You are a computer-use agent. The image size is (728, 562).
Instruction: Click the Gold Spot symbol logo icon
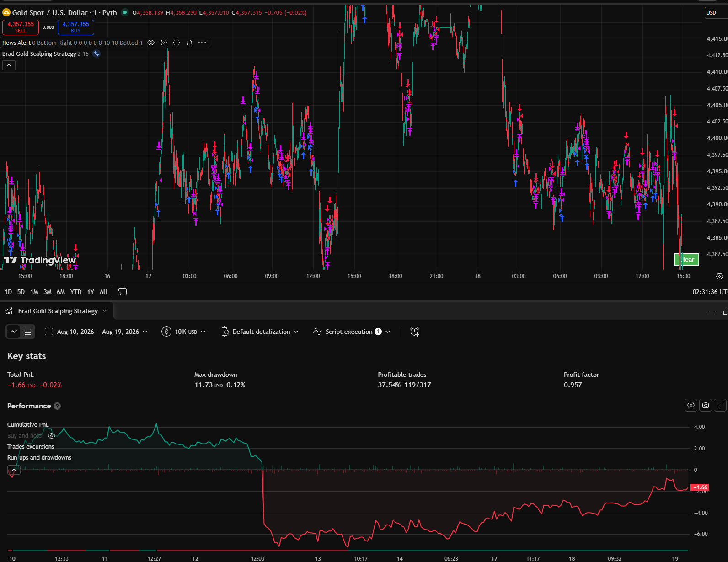6,12
